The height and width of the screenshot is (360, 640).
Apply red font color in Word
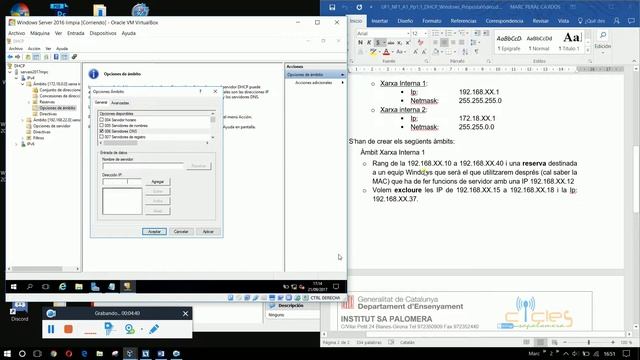pyautogui.click(x=386, y=52)
